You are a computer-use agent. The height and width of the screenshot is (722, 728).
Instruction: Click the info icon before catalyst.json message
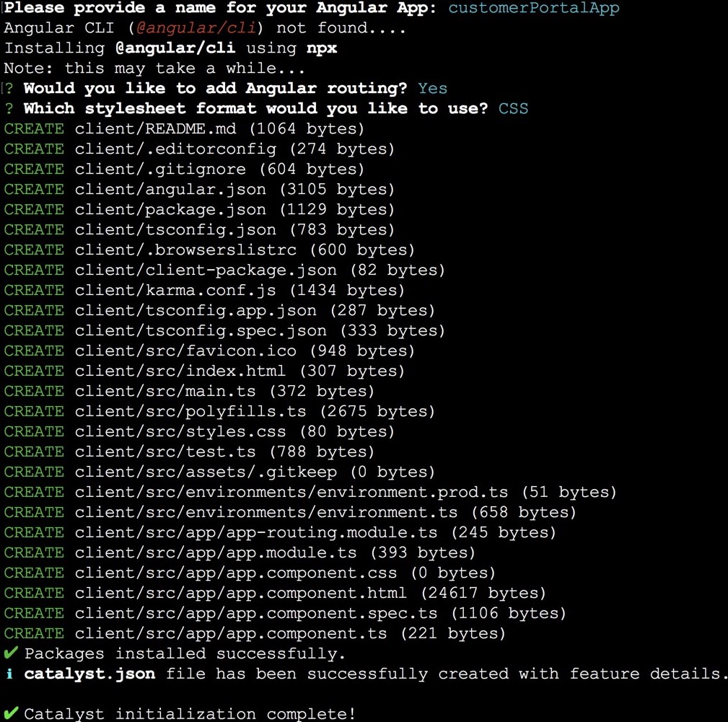pyautogui.click(x=8, y=674)
